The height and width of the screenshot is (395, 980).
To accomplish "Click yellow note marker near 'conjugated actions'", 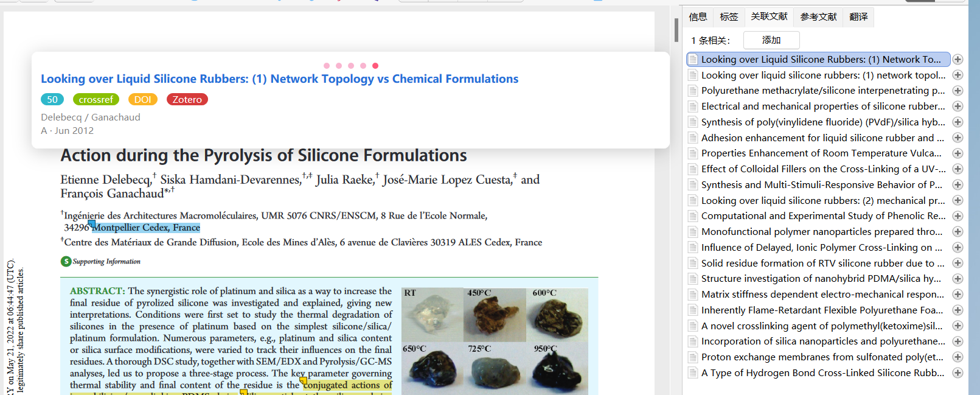I will point(304,382).
